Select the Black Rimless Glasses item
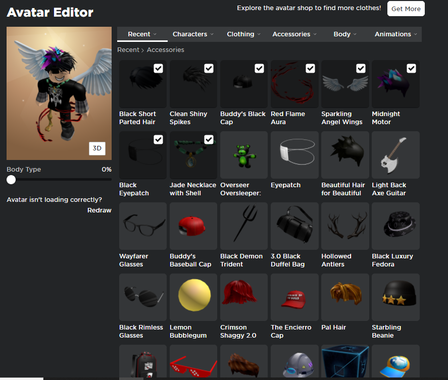 [143, 297]
